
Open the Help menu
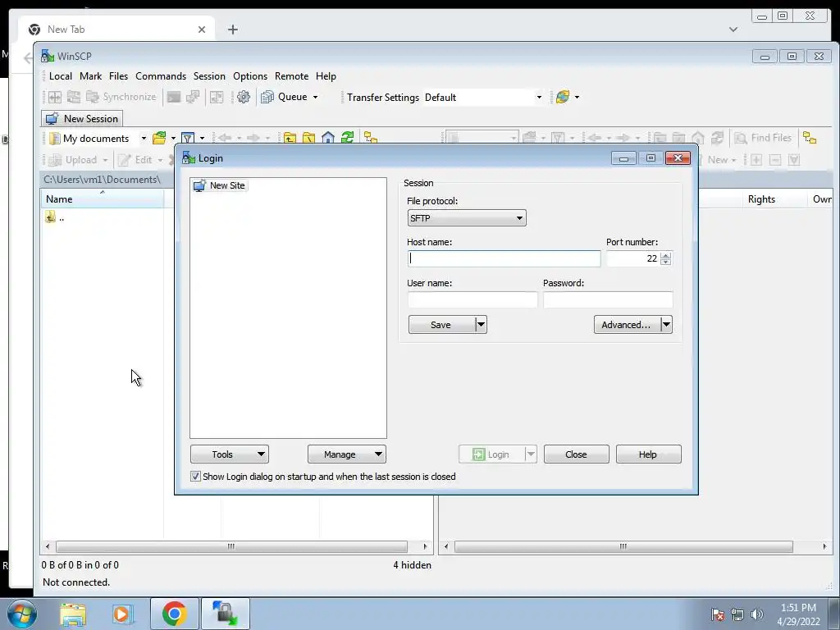pyautogui.click(x=326, y=76)
